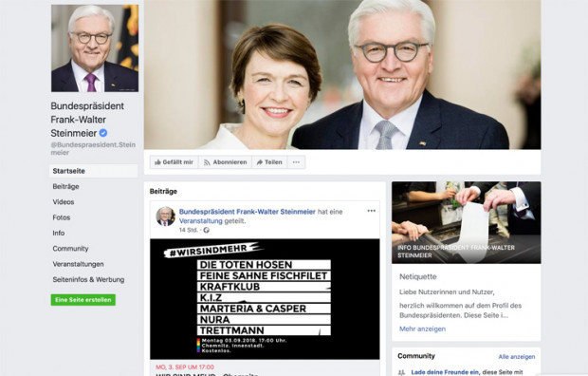
Task: Open the cover photo of the couple
Action: click(342, 74)
